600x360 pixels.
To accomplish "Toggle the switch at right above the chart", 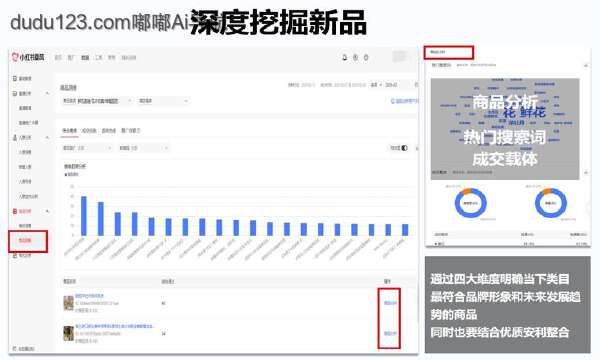I will click(x=404, y=148).
